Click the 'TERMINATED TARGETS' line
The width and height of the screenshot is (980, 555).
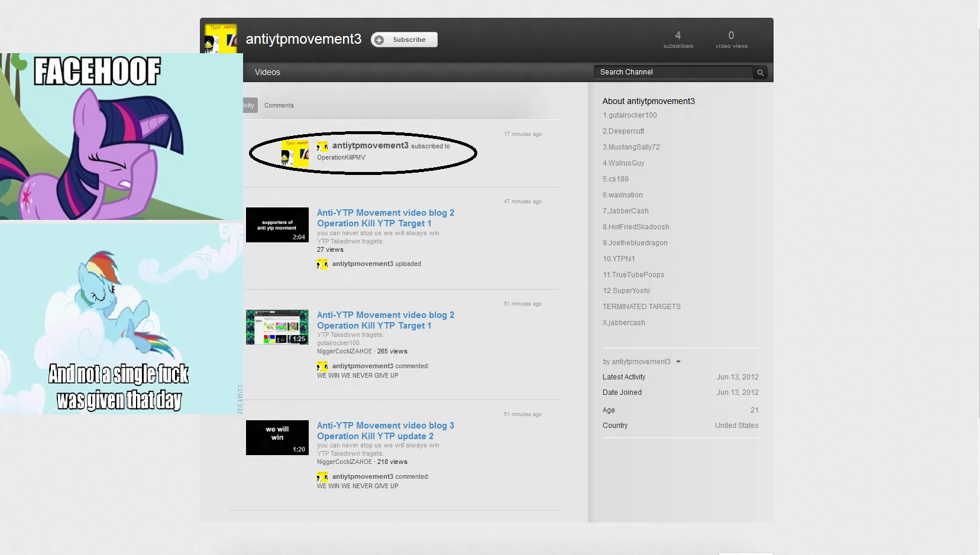coord(642,307)
